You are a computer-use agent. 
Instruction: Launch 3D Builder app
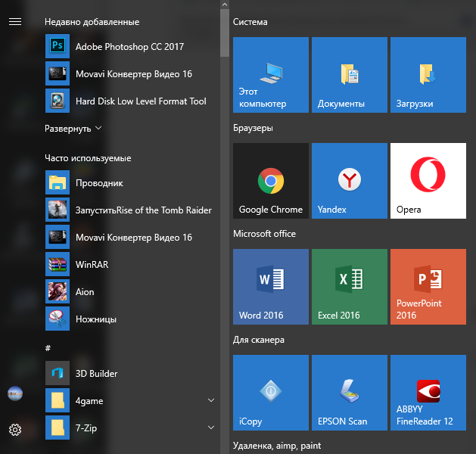(x=132, y=373)
